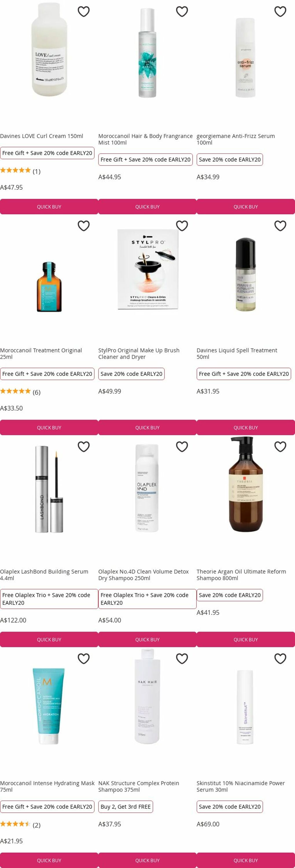
Task: Toggle wishlist heart for Olaplex No.4D Dry Shampoo
Action: [x=182, y=447]
